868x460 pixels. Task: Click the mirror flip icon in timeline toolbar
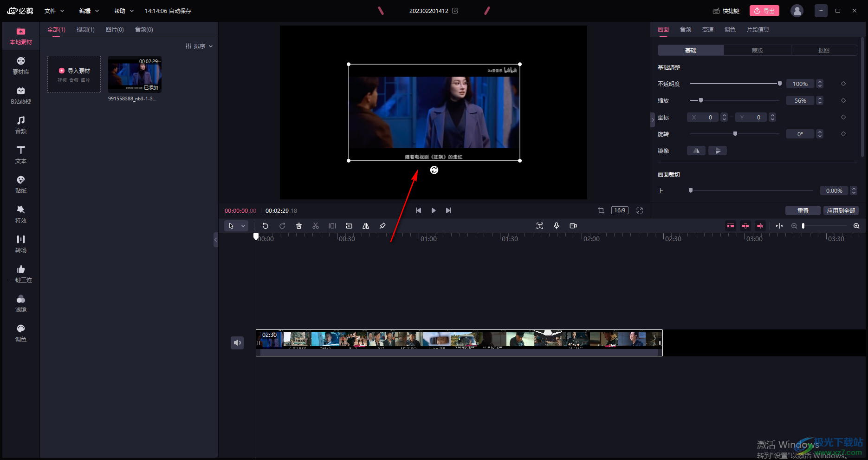[366, 226]
